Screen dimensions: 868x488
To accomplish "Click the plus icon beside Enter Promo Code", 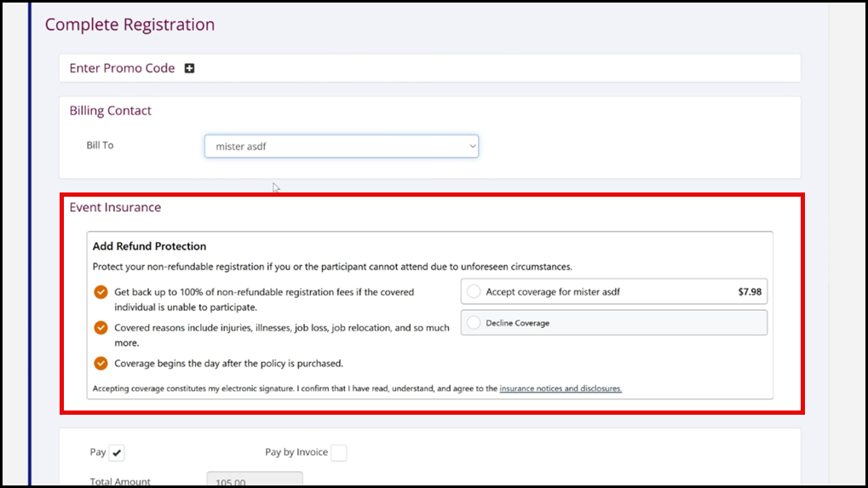I will (189, 68).
